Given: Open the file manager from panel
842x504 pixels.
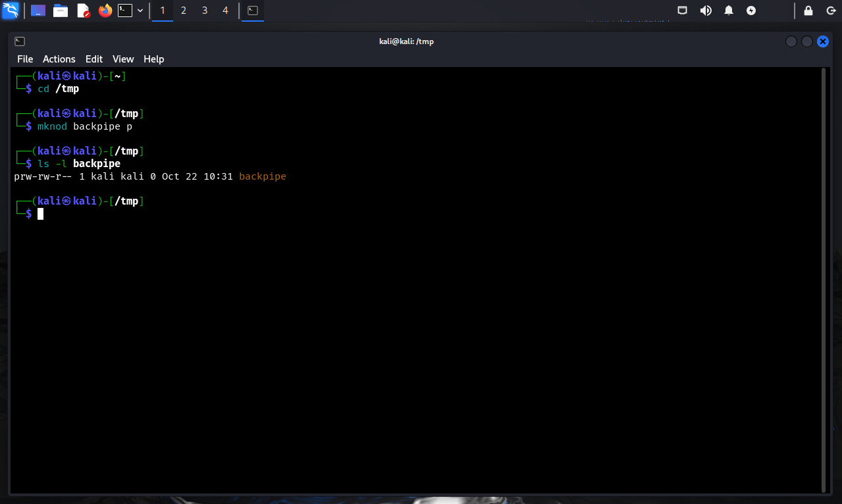Looking at the screenshot, I should (x=61, y=11).
